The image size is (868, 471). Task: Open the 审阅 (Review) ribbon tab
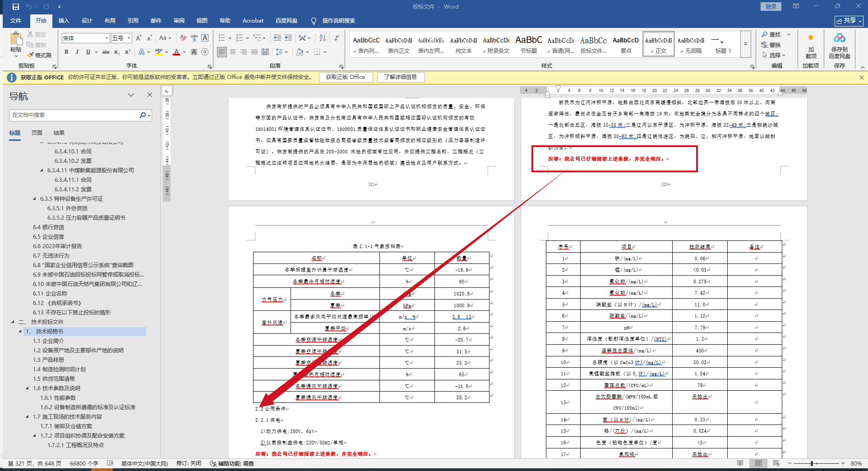pos(179,21)
